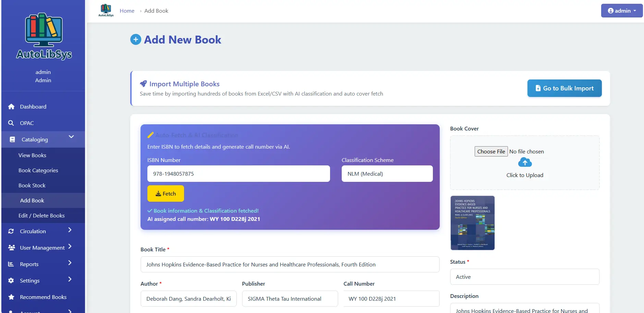Open the Classification Scheme dropdown
Image resolution: width=644 pixels, height=313 pixels.
coord(387,174)
